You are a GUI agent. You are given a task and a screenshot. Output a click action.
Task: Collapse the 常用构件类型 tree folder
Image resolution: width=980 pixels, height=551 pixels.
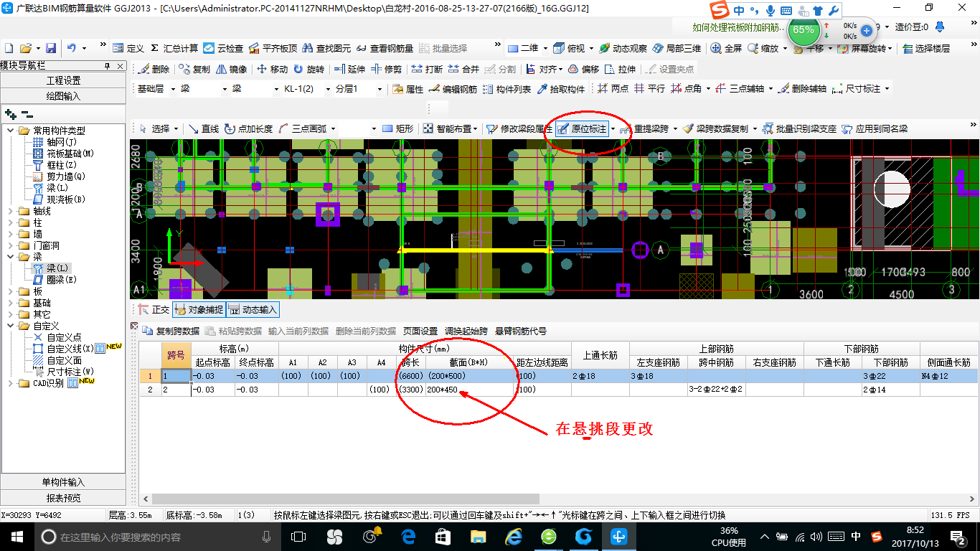10,131
